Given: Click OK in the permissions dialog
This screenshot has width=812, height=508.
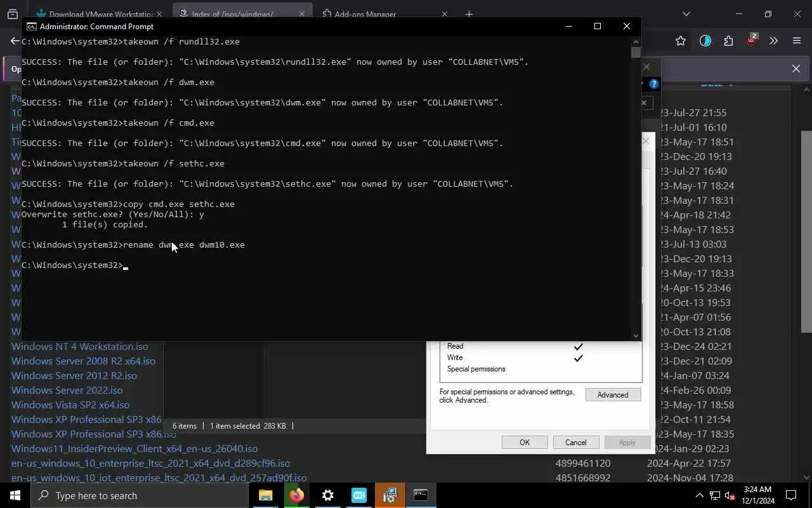Looking at the screenshot, I should 525,442.
